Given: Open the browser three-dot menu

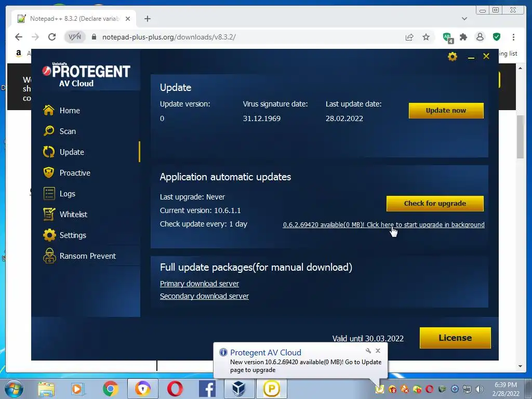Looking at the screenshot, I should coord(513,37).
